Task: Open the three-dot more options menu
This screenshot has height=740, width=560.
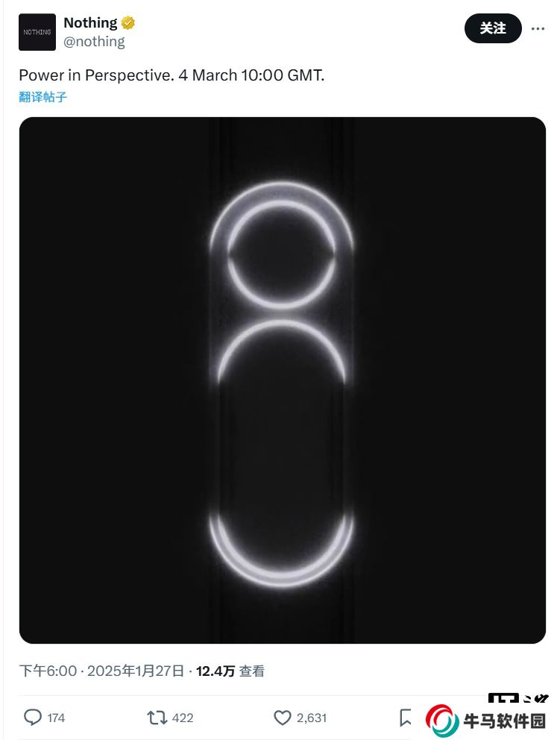Action: [x=538, y=29]
